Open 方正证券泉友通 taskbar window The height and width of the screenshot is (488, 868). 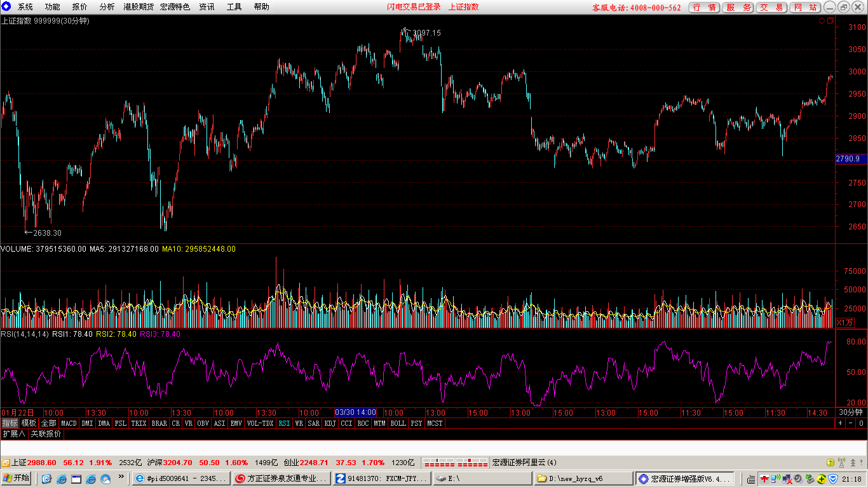coord(281,478)
